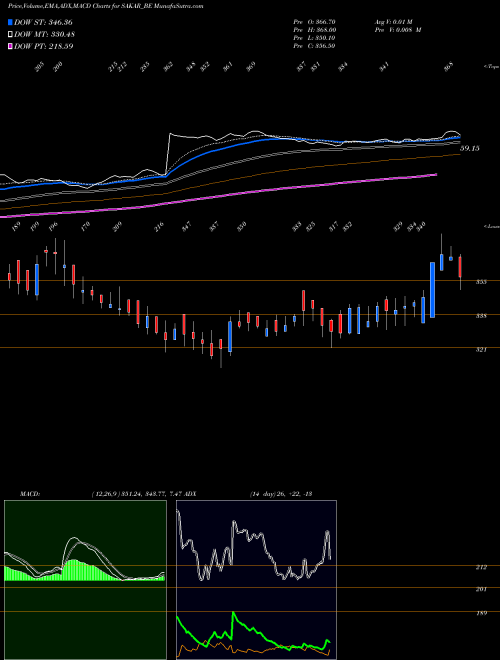The image size is (500, 660).
Task: Click the blue DOW ST legend swatch
Action: 10,22
